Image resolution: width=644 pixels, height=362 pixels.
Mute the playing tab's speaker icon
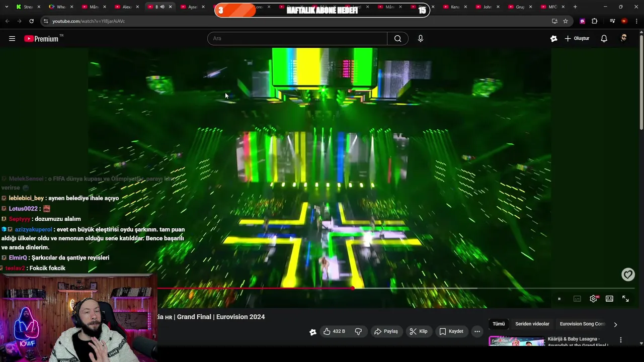click(162, 7)
